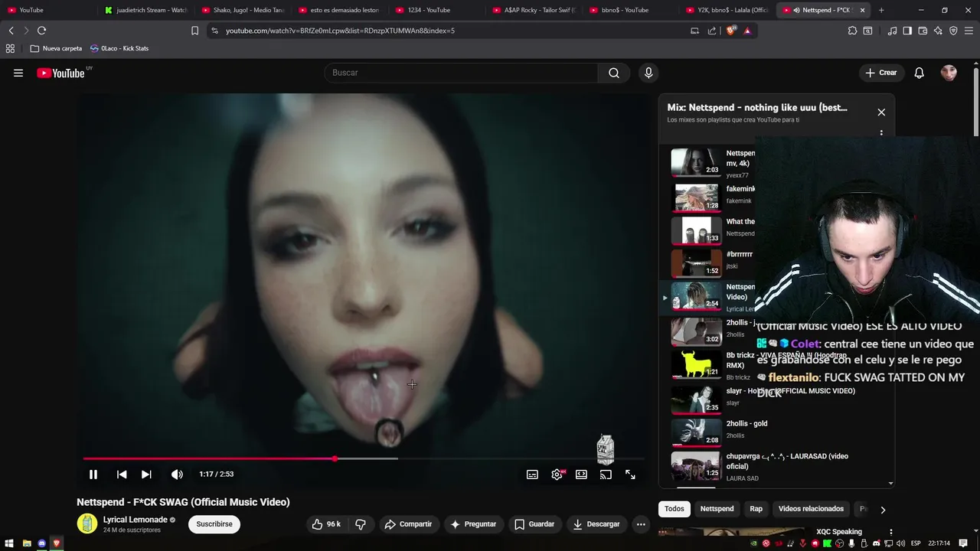Play the slayr playlist video thumbnail
This screenshot has height=551, width=980.
[x=695, y=399]
